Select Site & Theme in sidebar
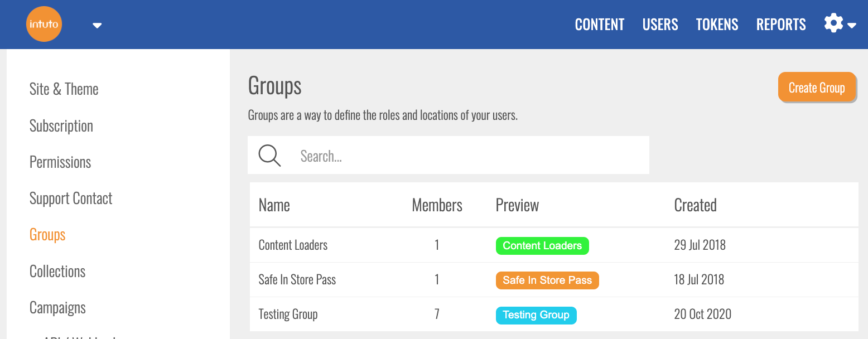 [x=64, y=89]
